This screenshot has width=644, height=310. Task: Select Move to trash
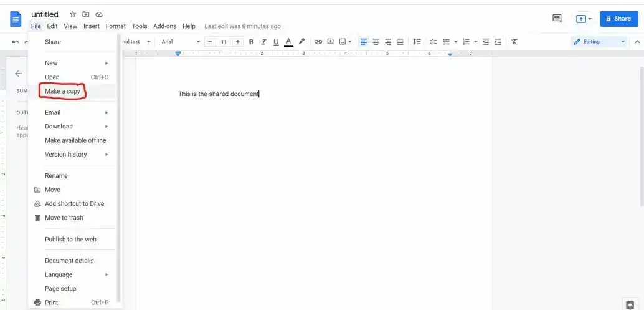click(x=72, y=218)
